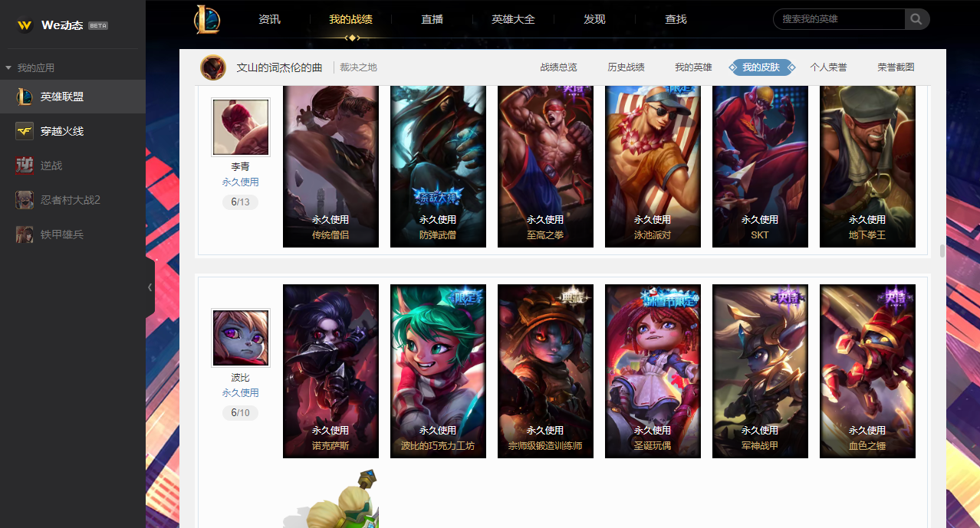
Task: Collapse the sidebar with the arrow handle
Action: tap(150, 287)
